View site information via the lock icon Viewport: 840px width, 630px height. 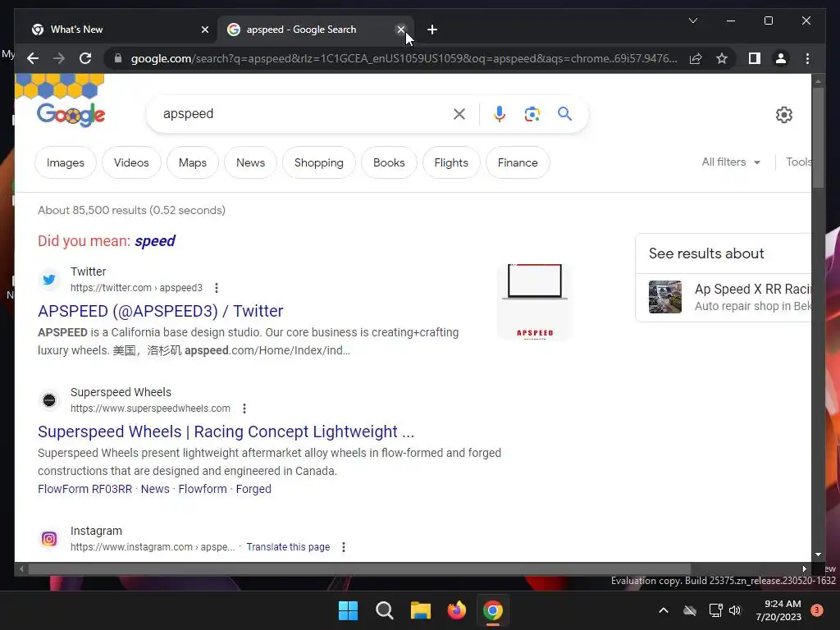(118, 58)
